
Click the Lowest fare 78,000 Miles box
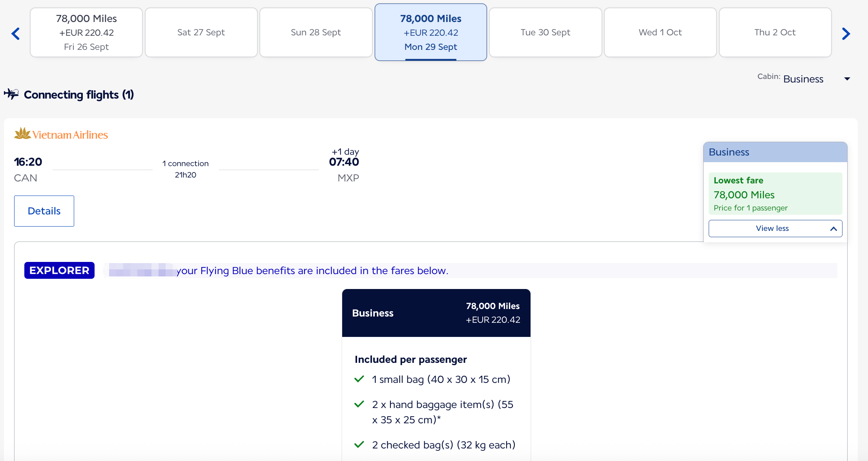pos(775,194)
